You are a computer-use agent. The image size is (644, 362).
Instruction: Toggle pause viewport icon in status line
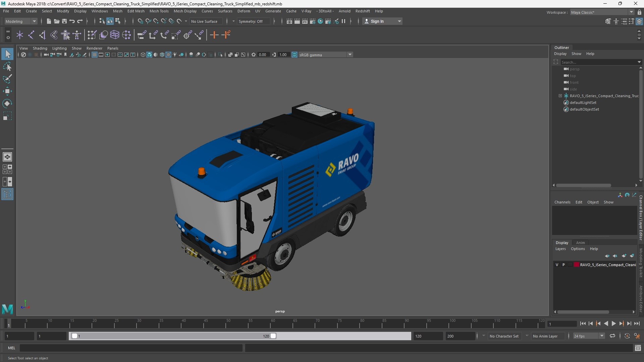[x=343, y=21]
